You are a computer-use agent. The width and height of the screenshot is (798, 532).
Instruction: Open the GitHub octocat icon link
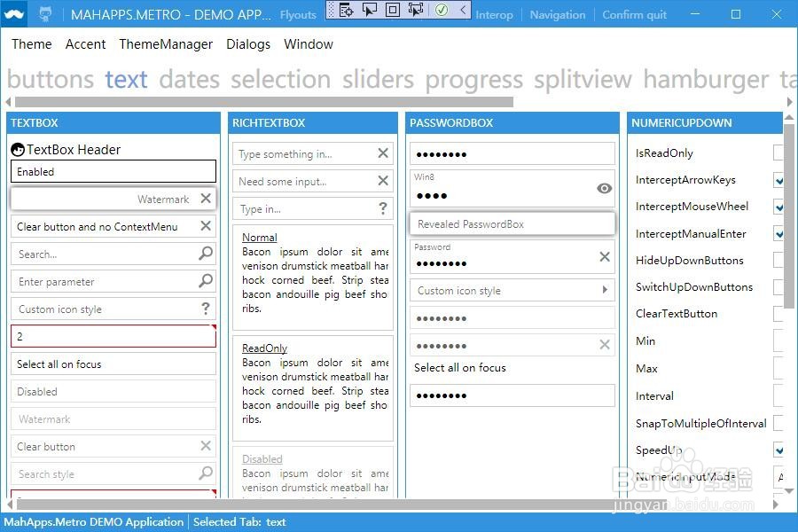coord(45,14)
